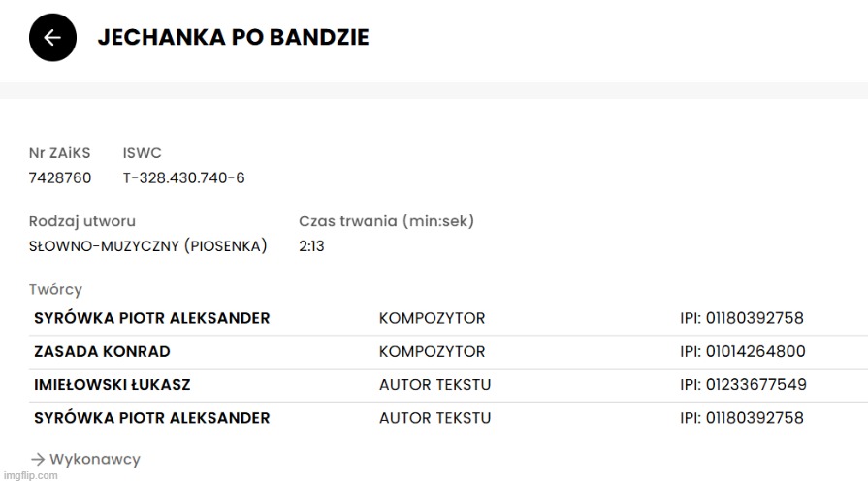The image size is (868, 484).
Task: Expand the Wykonawcy section
Action: click(95, 459)
